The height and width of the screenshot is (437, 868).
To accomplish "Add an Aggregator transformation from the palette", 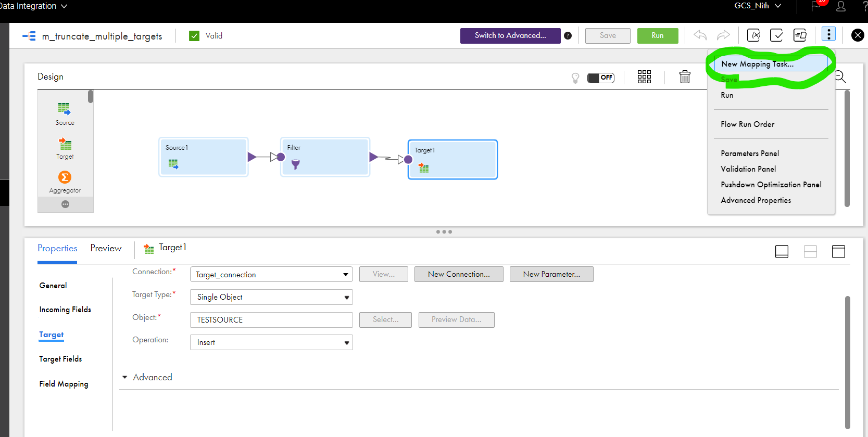I will tap(65, 183).
